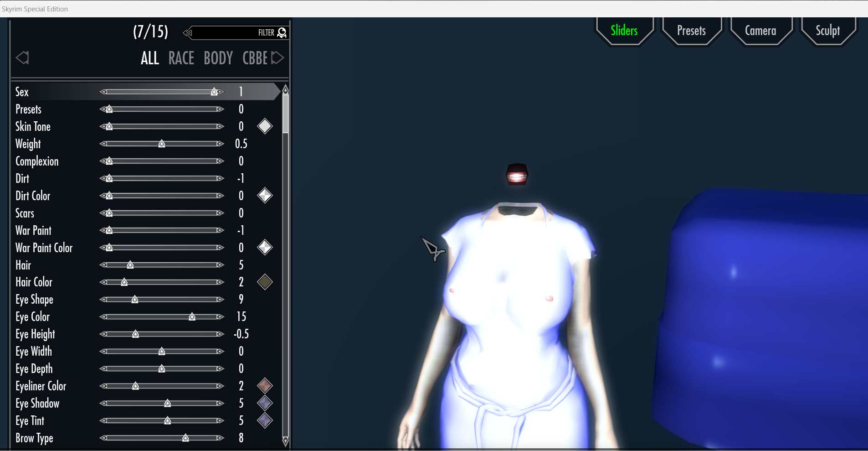Open the Eyeliner Color diamond swatch
Image resolution: width=868 pixels, height=451 pixels.
(x=265, y=386)
